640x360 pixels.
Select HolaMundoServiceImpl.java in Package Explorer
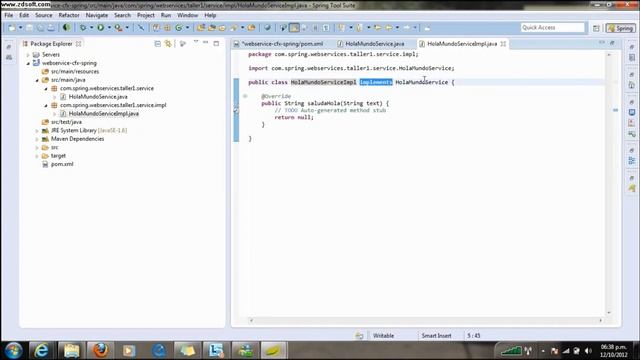point(104,113)
